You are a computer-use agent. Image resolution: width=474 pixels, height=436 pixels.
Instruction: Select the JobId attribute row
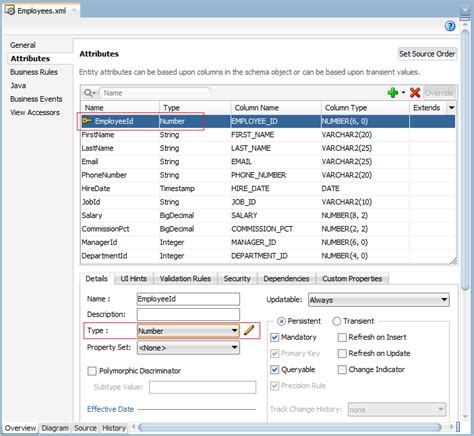coord(268,202)
